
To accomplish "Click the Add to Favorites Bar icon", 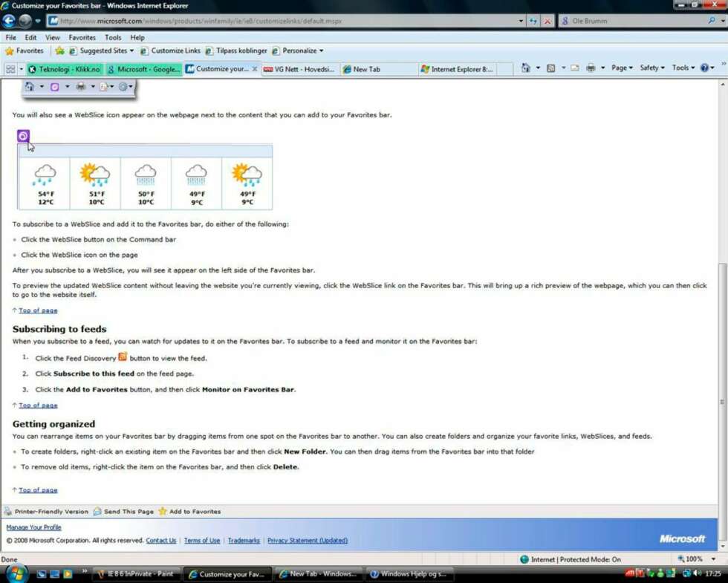I will click(59, 51).
